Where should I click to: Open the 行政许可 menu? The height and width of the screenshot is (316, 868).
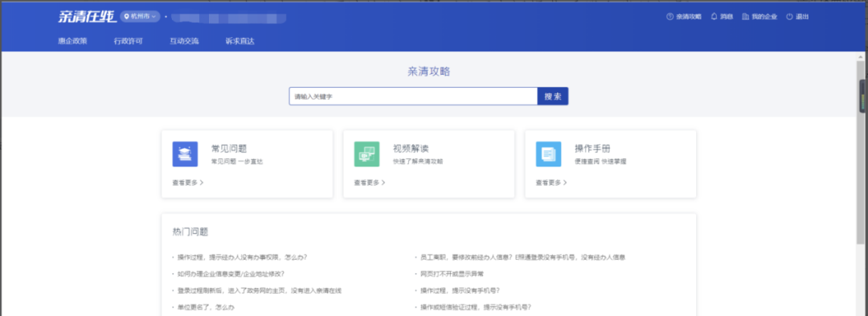[x=129, y=41]
